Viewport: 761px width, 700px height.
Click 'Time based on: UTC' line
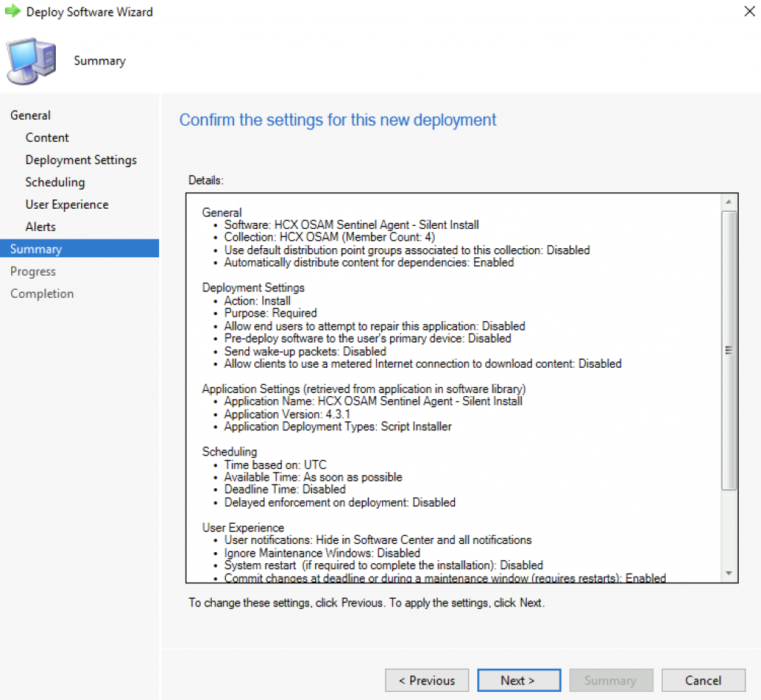[275, 464]
